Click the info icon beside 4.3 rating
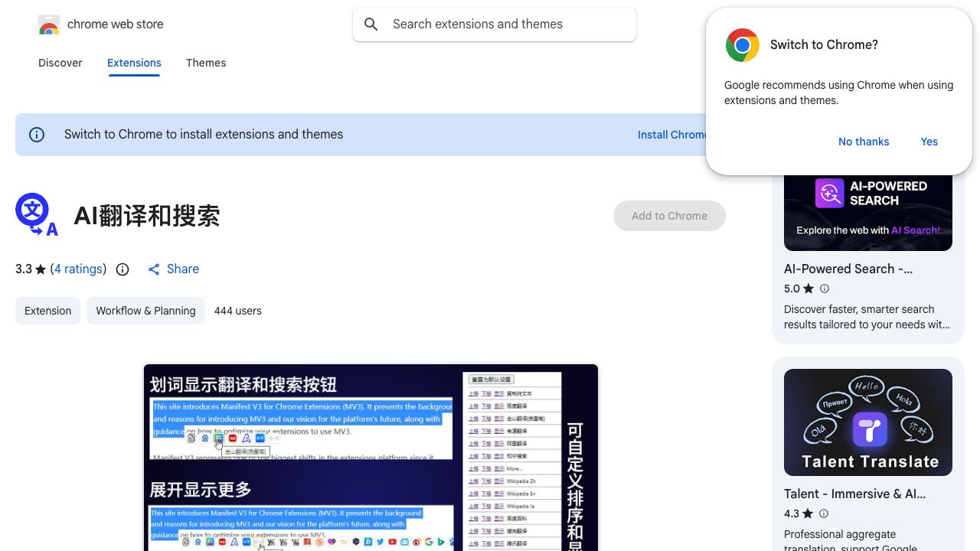This screenshot has height=551, width=980. pyautogui.click(x=825, y=514)
